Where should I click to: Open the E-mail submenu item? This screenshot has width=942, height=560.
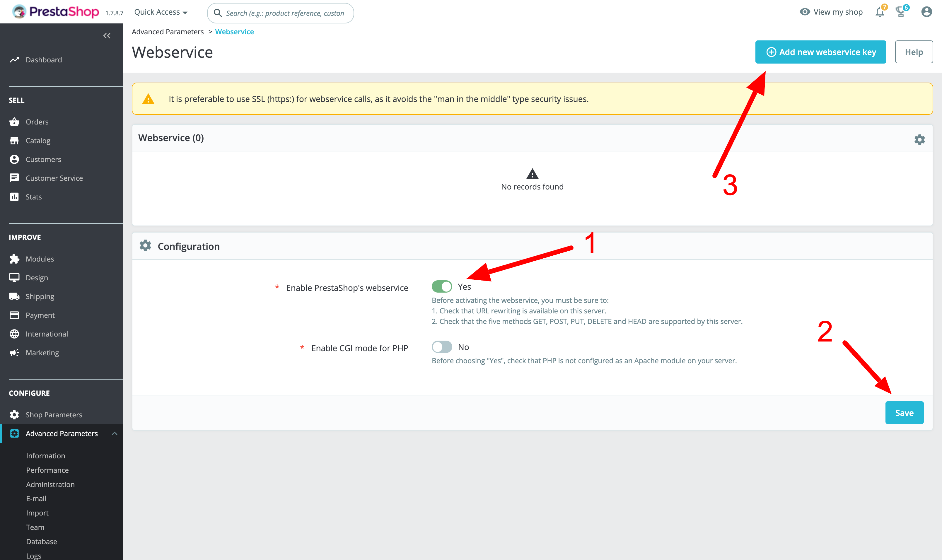(x=36, y=499)
